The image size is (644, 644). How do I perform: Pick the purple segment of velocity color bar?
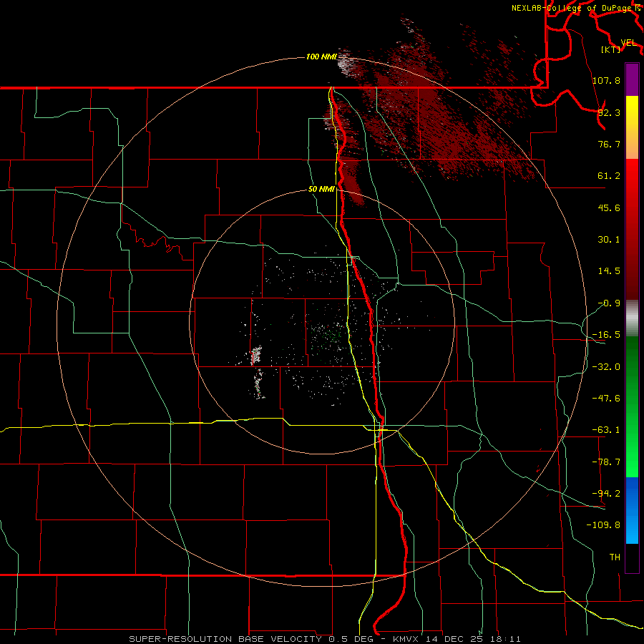click(x=632, y=79)
